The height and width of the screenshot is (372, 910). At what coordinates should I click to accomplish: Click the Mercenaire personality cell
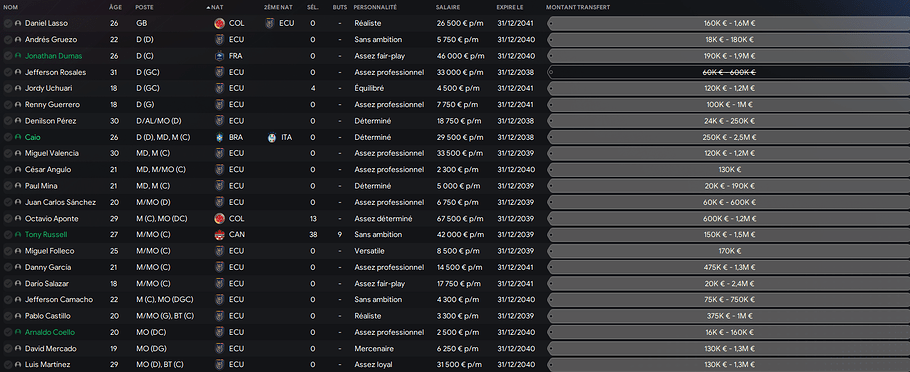[374, 349]
